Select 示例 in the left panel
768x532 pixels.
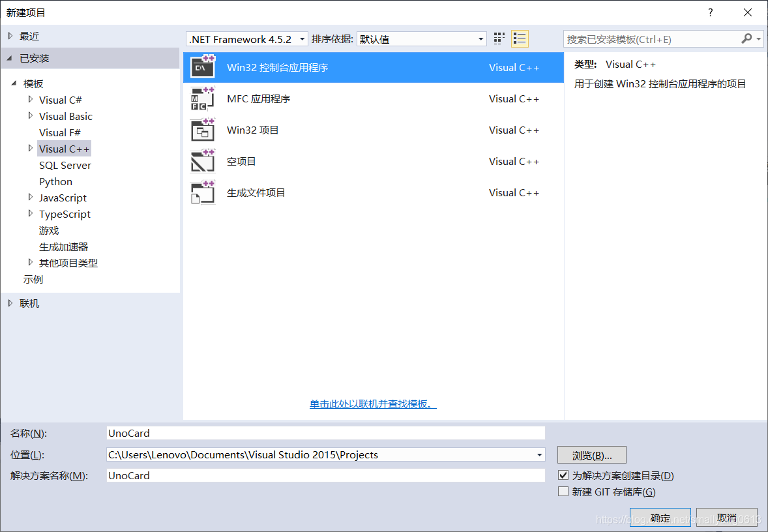point(33,279)
